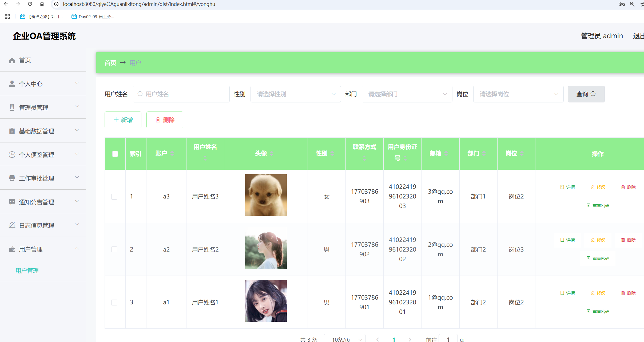The height and width of the screenshot is (342, 644).
Task: Click the 新增 add button
Action: point(123,120)
